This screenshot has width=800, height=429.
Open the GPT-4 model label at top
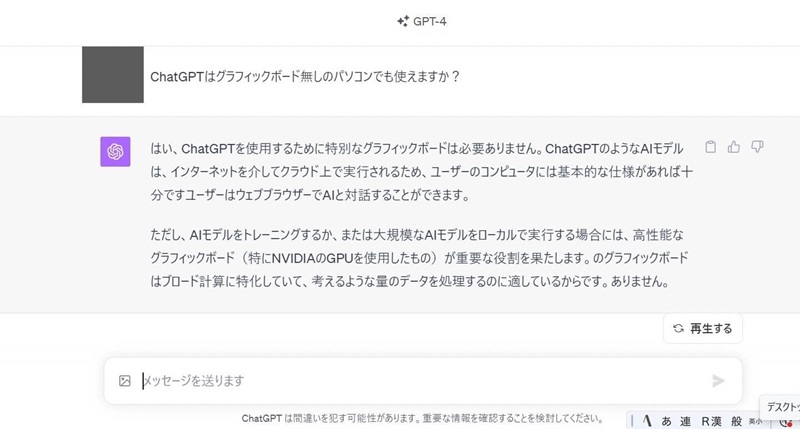point(430,21)
